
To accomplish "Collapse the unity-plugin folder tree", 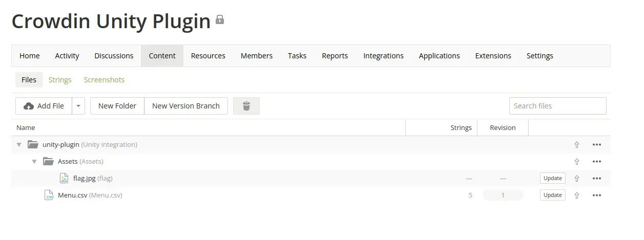I will click(19, 145).
